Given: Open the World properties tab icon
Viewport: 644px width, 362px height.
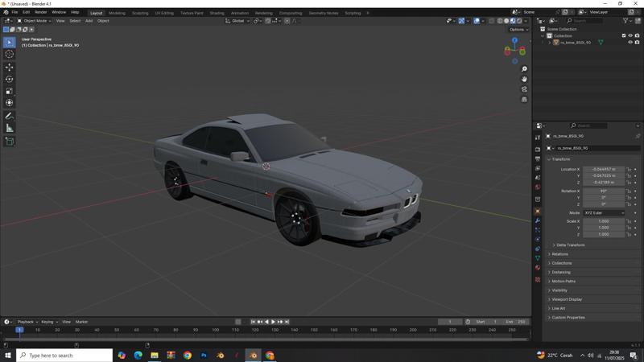Looking at the screenshot, I should (x=538, y=187).
